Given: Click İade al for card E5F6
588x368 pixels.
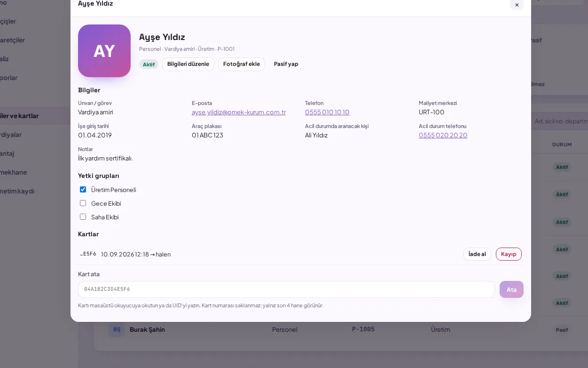Looking at the screenshot, I should coord(477,254).
